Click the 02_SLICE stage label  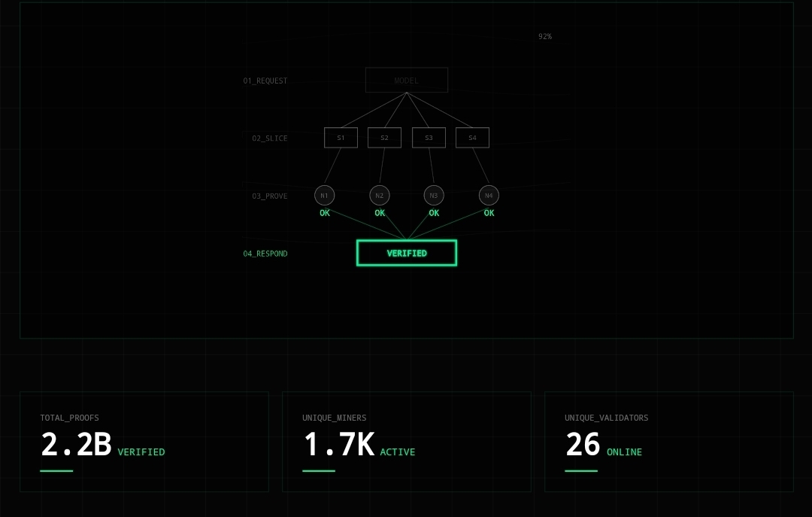[x=269, y=138]
